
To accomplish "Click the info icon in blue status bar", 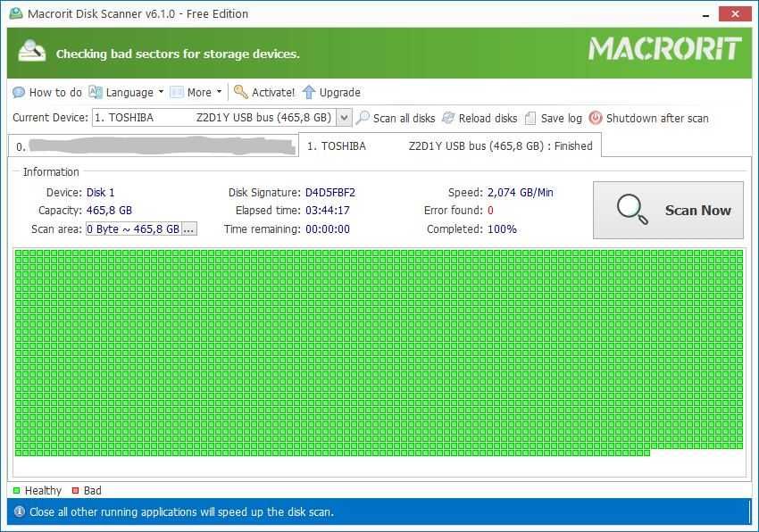I will point(20,511).
